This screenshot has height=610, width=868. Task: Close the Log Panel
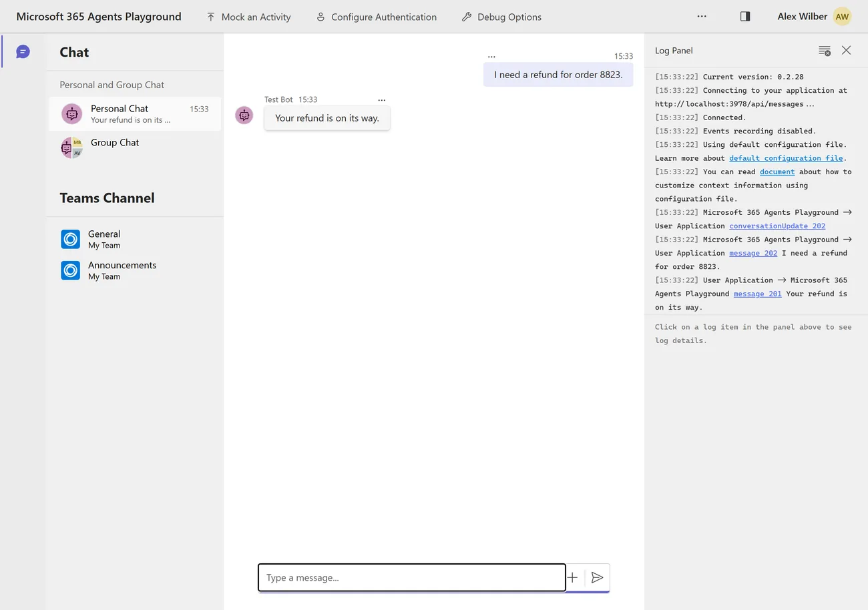click(846, 50)
